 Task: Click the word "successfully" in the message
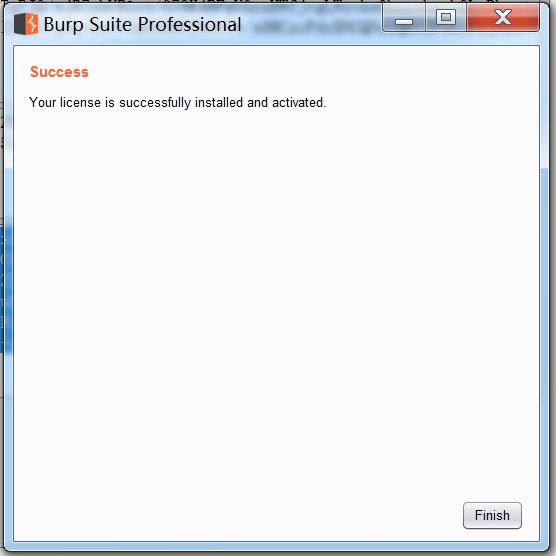[155, 103]
